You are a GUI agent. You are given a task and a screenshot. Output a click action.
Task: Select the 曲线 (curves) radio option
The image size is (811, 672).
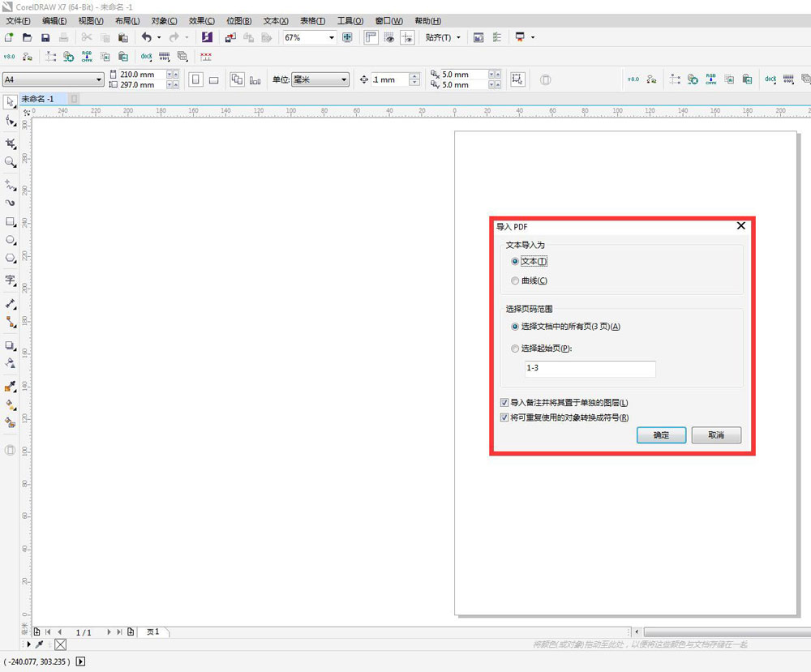tap(515, 280)
